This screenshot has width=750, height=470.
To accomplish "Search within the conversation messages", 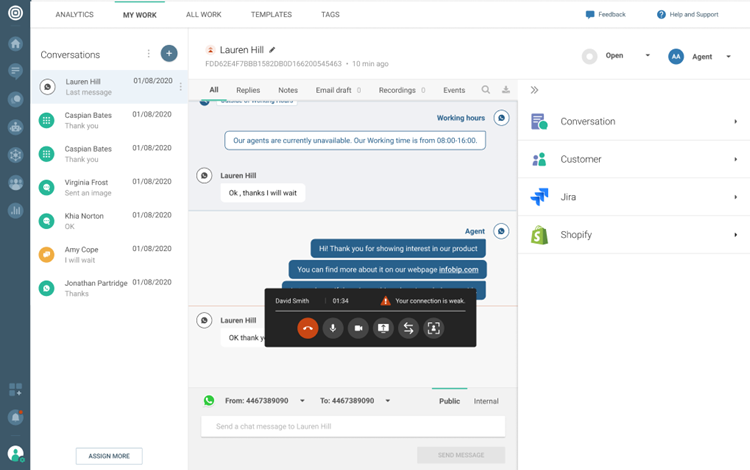I will (486, 90).
